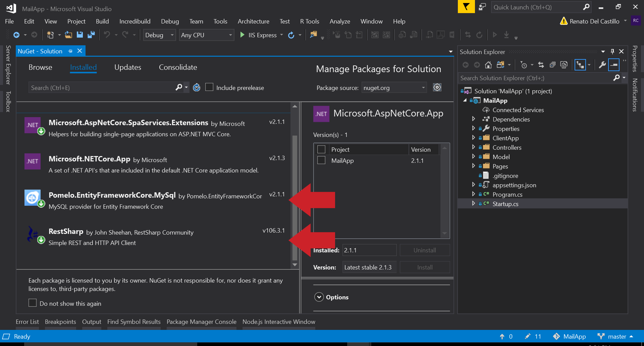This screenshot has width=644, height=346.
Task: Open the Build menu
Action: coord(102,21)
